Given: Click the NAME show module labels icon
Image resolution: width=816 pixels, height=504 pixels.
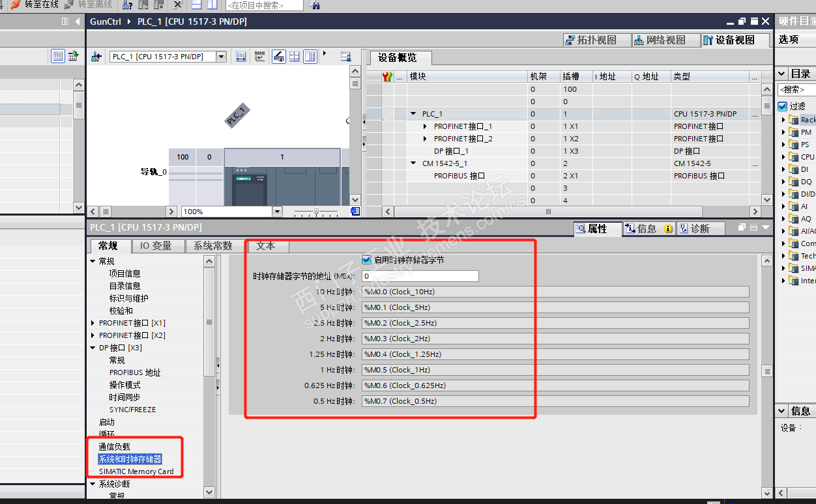Looking at the screenshot, I should [259, 57].
